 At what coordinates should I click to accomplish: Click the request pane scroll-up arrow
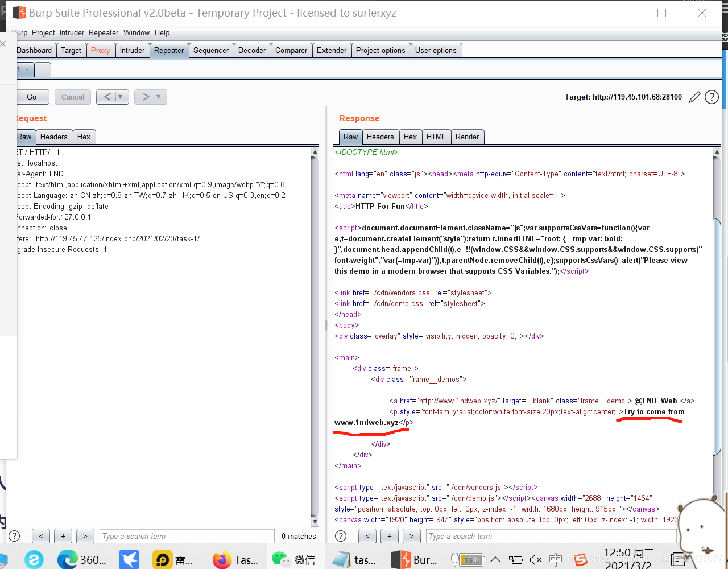coord(315,152)
